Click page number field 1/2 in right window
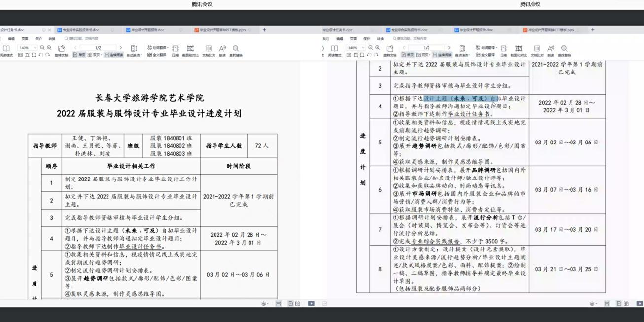The width and height of the screenshot is (644, 322). (x=427, y=48)
